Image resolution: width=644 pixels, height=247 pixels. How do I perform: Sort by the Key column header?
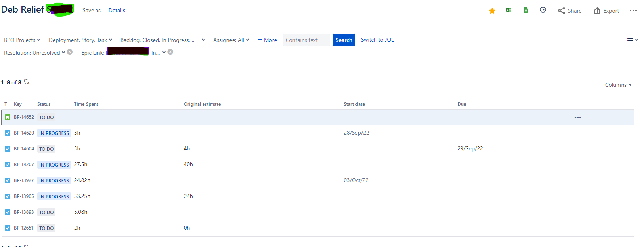[x=18, y=104]
